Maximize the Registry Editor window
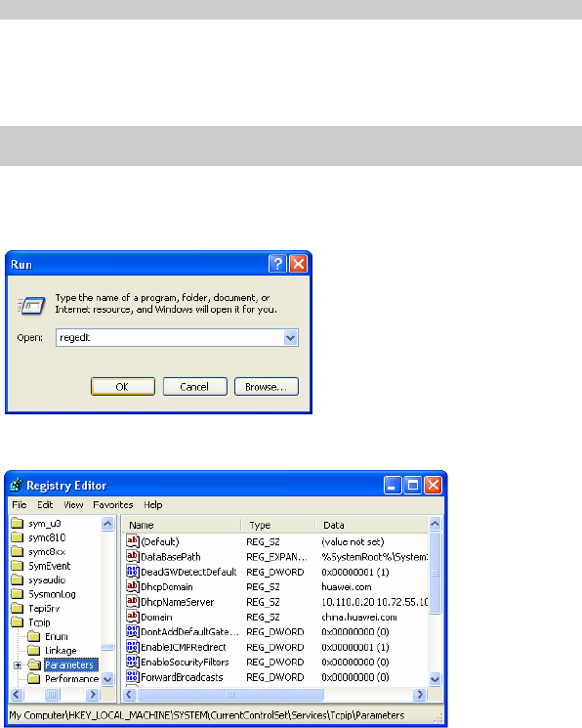 413,485
